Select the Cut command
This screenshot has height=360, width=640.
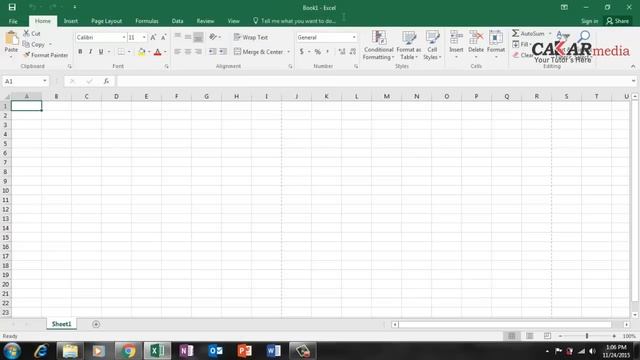pos(32,33)
